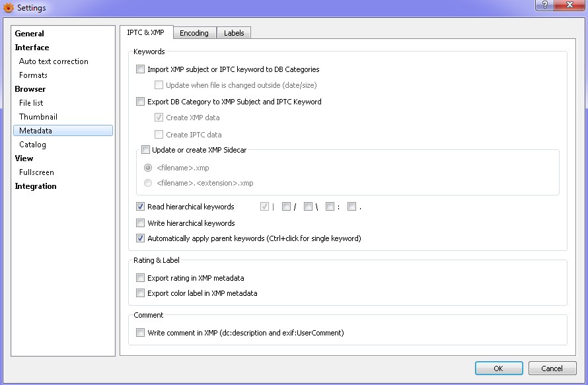Toggle the Create IPTC data checkbox
588x385 pixels.
pos(159,134)
